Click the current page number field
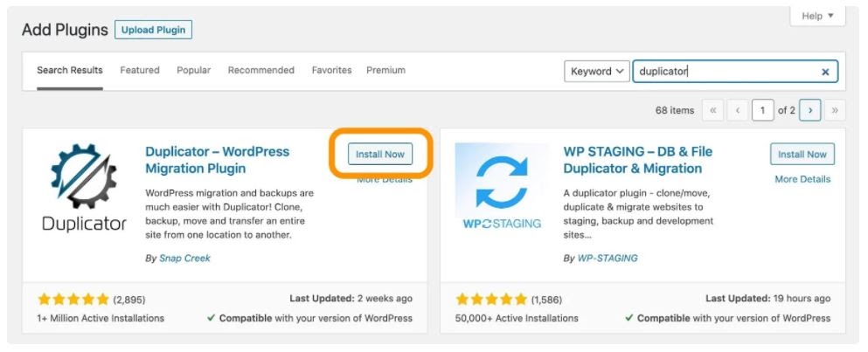Screen dimensions: 868x352 [763, 110]
